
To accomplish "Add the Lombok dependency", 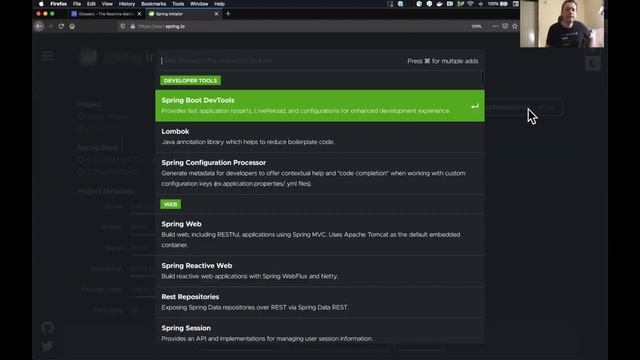I will pyautogui.click(x=320, y=137).
